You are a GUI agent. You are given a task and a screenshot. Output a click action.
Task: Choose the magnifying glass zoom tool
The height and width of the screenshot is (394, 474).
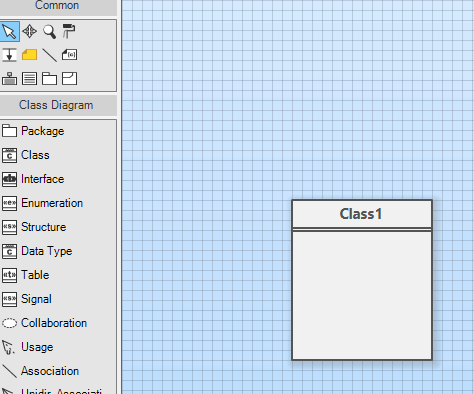coord(49,32)
